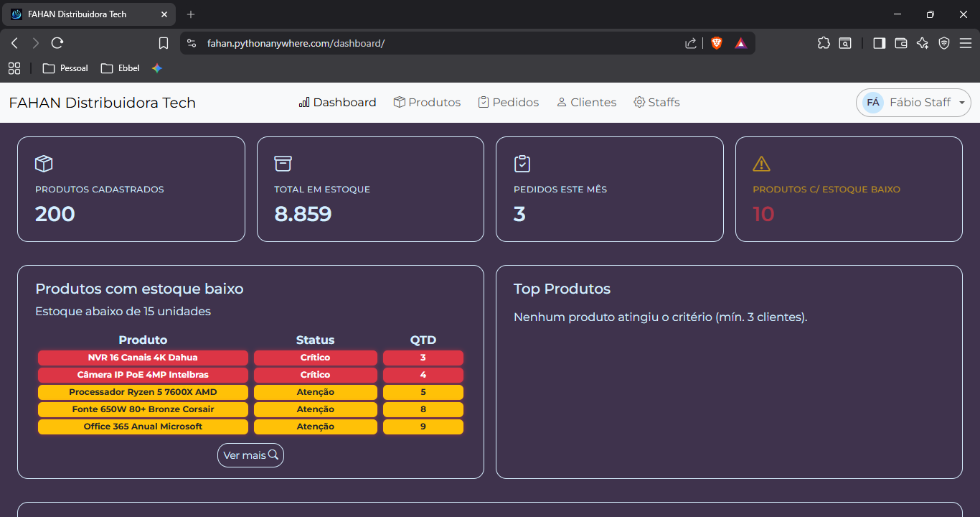Screen dimensions: 980x517
Task: Open the browser hamburger menu
Action: pyautogui.click(x=966, y=43)
